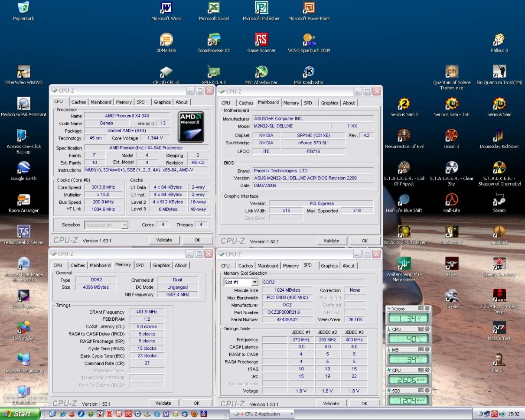Viewport: 525px width, 420px height.
Task: Select Mainboard tab in the Memory window
Action: [100, 265]
